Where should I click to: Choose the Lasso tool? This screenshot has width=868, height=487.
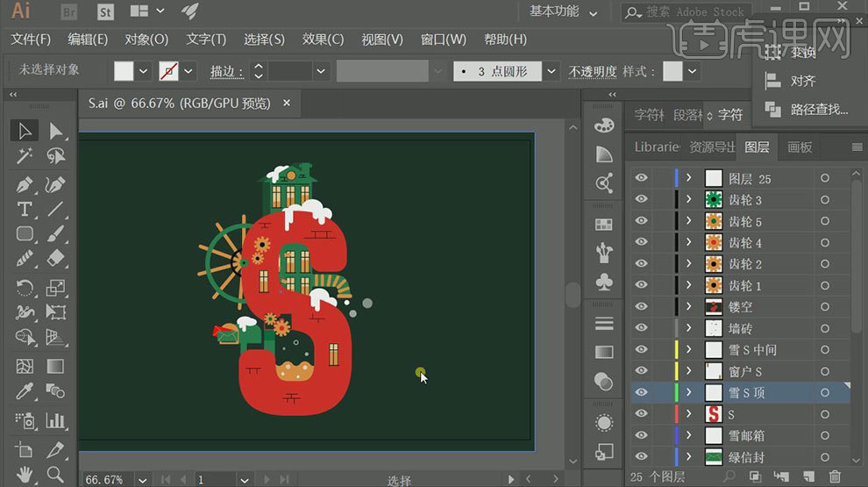point(55,156)
